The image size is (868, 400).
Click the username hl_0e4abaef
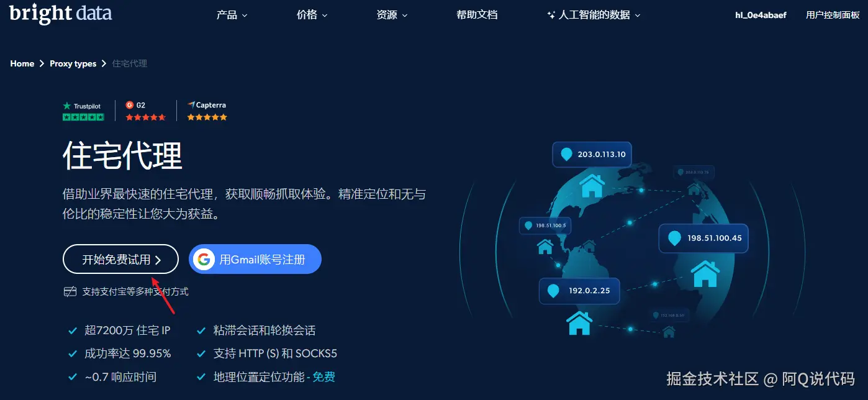click(x=761, y=15)
